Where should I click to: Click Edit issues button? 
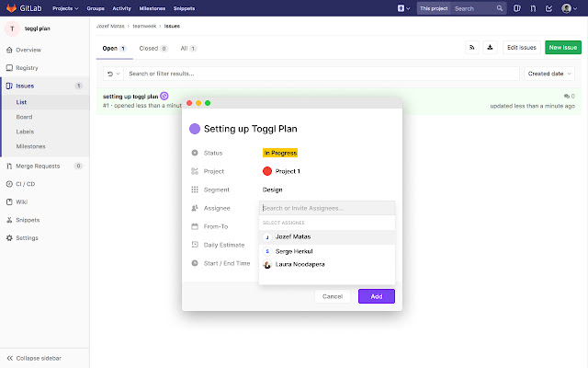coord(521,47)
